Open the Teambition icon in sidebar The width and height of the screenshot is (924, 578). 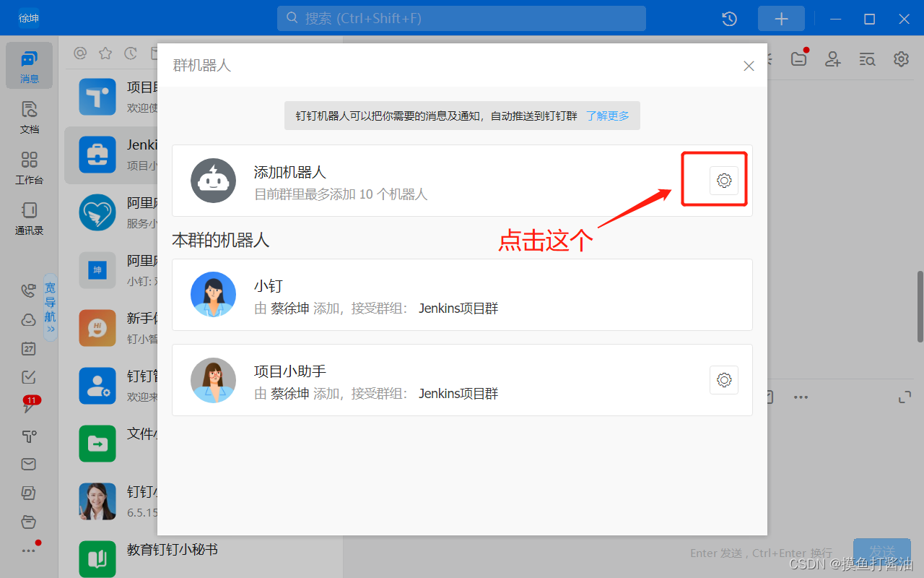(x=29, y=436)
